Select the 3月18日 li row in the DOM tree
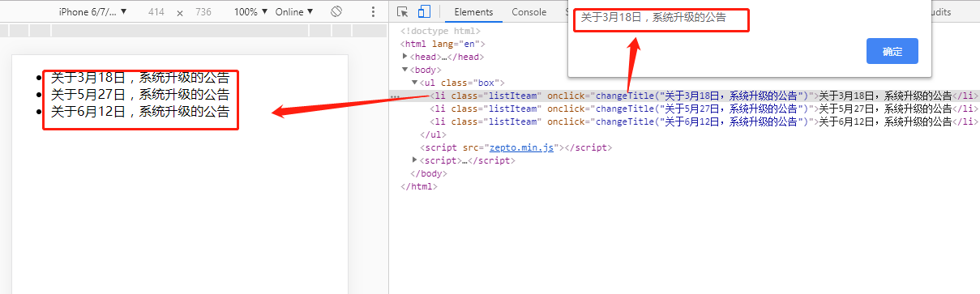The width and height of the screenshot is (980, 294). point(684,96)
